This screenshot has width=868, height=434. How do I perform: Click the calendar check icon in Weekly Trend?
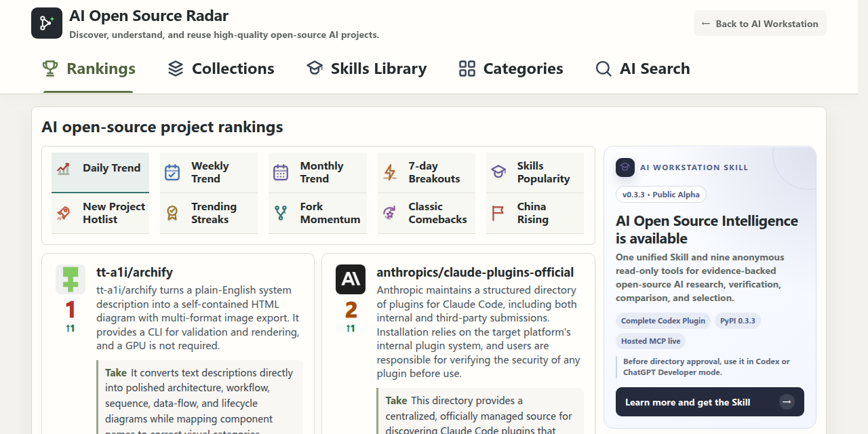pos(172,172)
